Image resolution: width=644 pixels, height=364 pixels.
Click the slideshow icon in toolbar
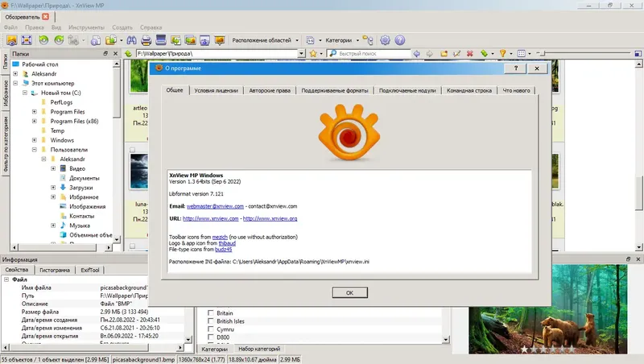[x=220, y=40]
